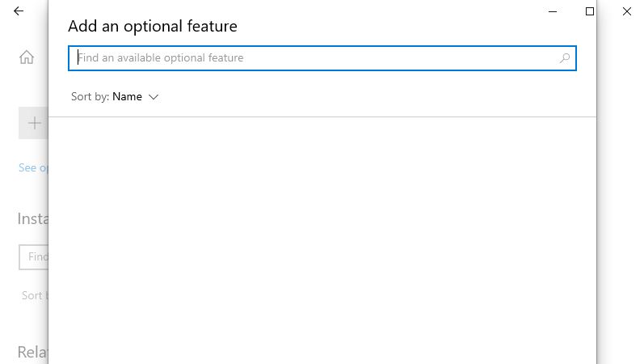
Task: Click background 'Find' installed features search box
Action: point(34,257)
